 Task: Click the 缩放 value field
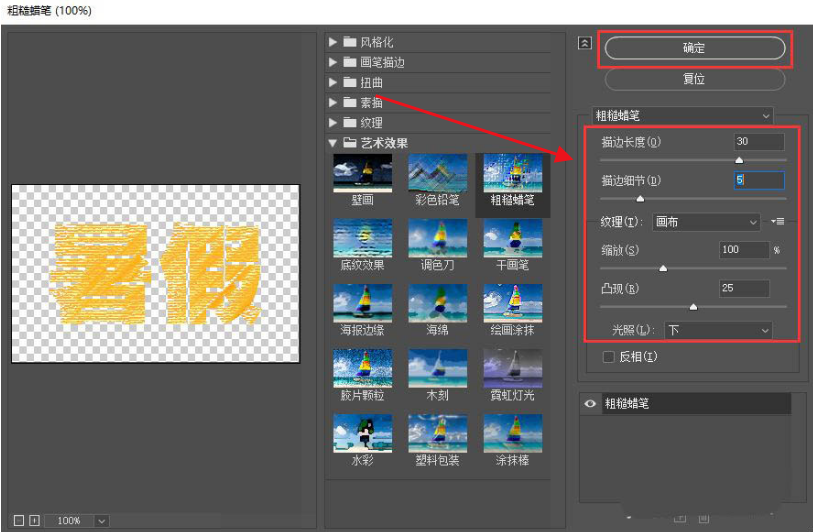[745, 249]
